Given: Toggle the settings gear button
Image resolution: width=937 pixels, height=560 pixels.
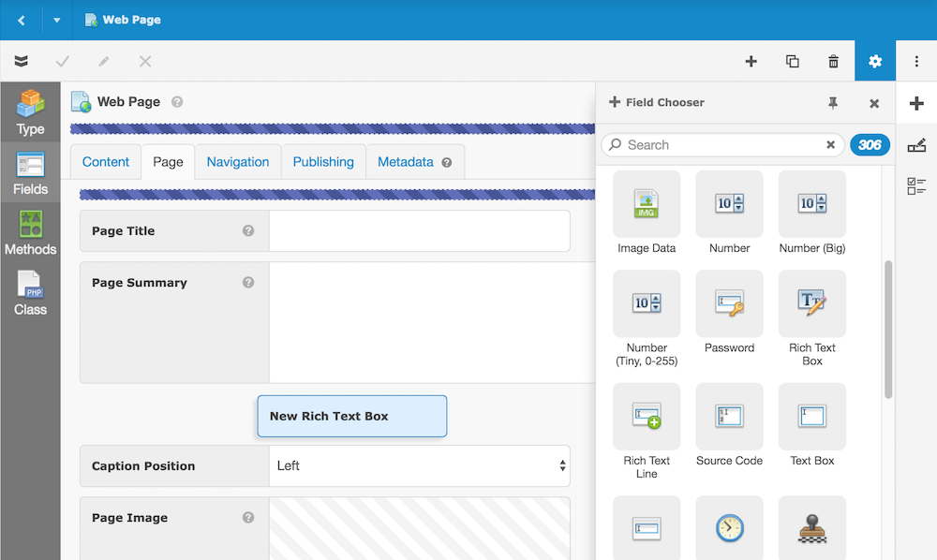Looking at the screenshot, I should (875, 62).
